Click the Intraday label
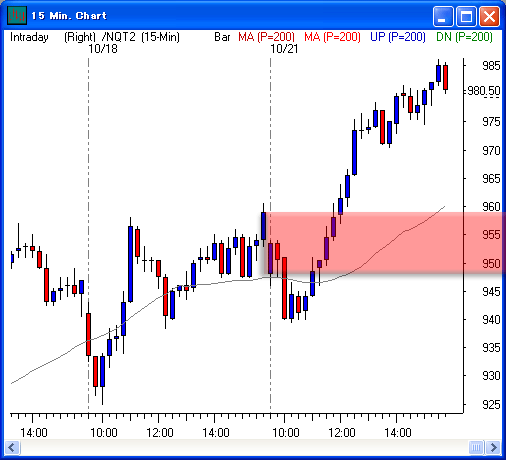Viewport: 506px width, 460px height. pyautogui.click(x=29, y=37)
